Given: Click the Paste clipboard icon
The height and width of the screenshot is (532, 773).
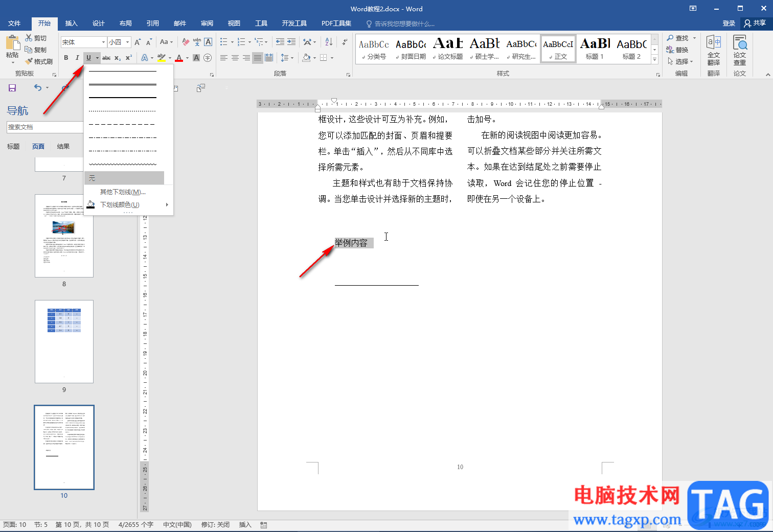Looking at the screenshot, I should coord(12,43).
